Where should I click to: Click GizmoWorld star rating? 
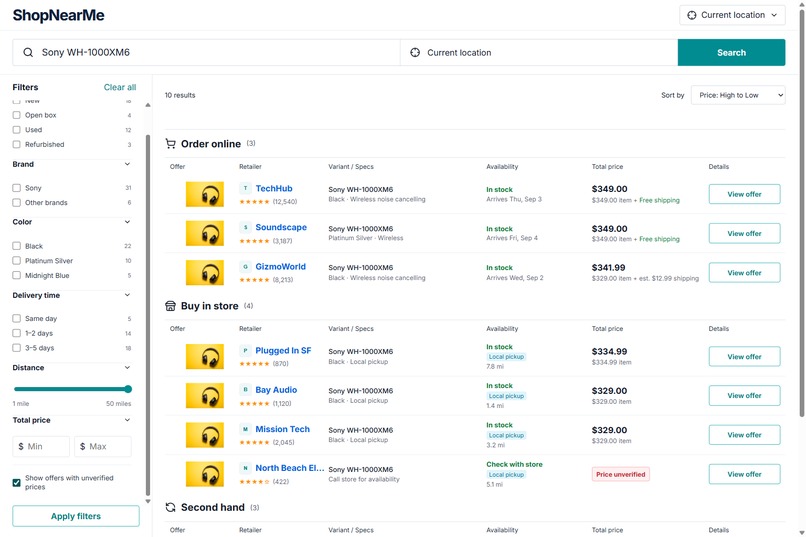coord(254,280)
